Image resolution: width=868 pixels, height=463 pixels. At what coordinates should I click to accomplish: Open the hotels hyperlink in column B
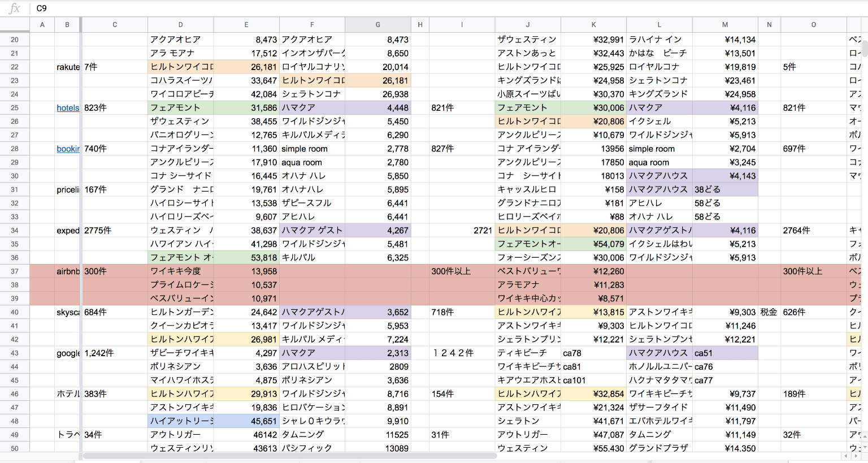point(68,108)
